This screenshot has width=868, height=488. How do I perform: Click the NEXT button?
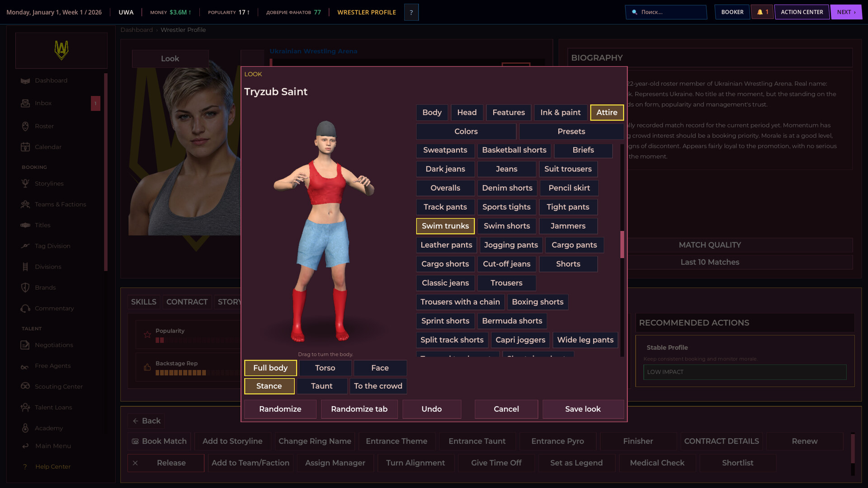(846, 12)
